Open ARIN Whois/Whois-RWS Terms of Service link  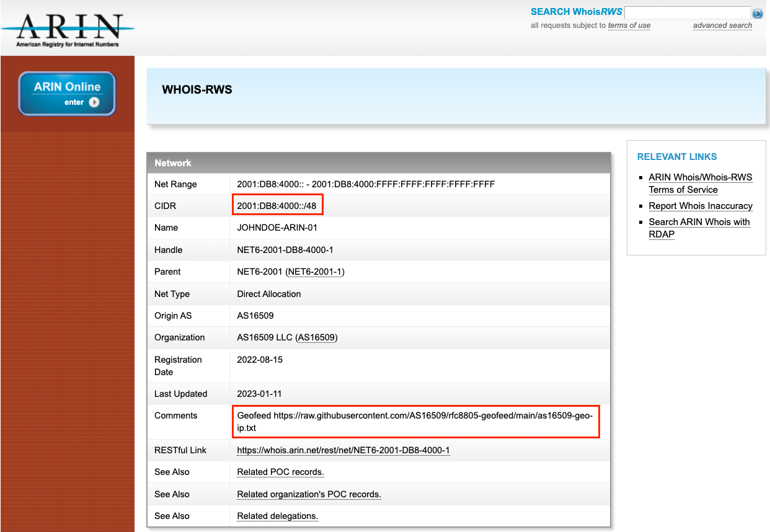coord(701,184)
